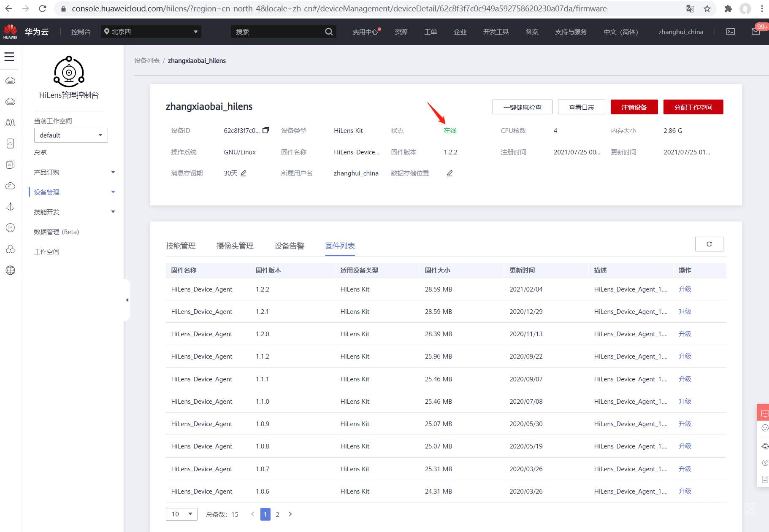Open the default workspace dropdown
Viewport: 769px width, 532px height.
[x=71, y=135]
